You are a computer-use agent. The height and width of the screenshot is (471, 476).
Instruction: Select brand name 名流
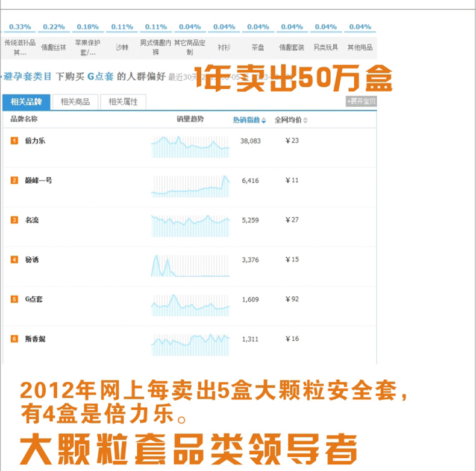(32, 220)
